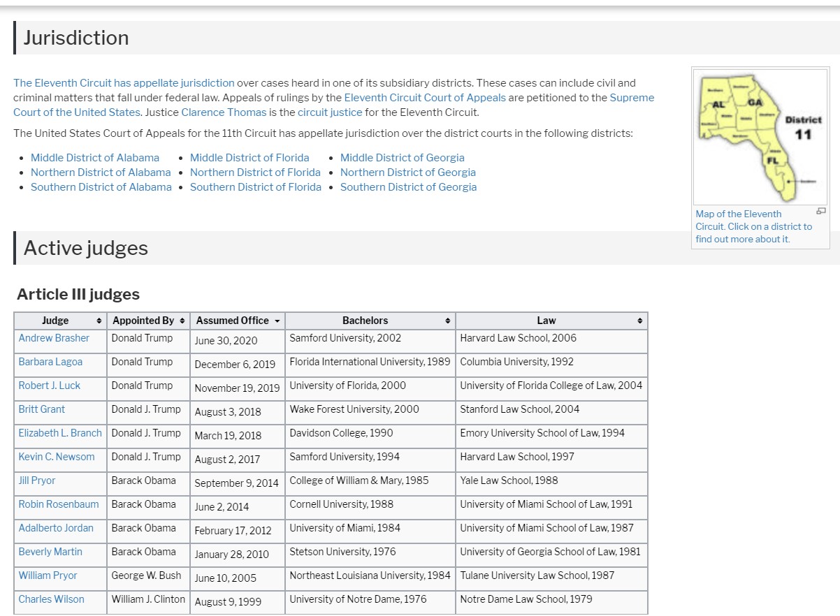The width and height of the screenshot is (840, 616).
Task: Open judge Barbara Lagoa's page
Action: pyautogui.click(x=50, y=362)
